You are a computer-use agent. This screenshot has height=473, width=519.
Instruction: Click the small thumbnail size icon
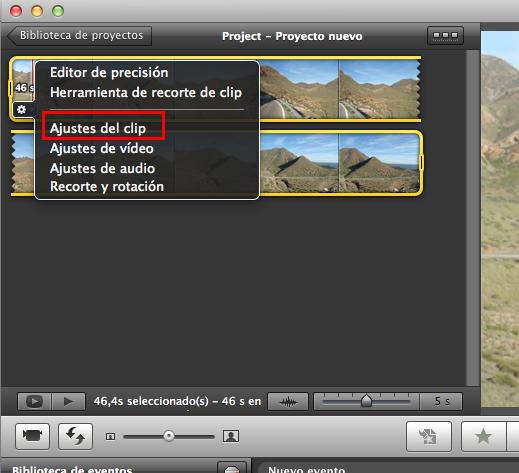click(110, 436)
